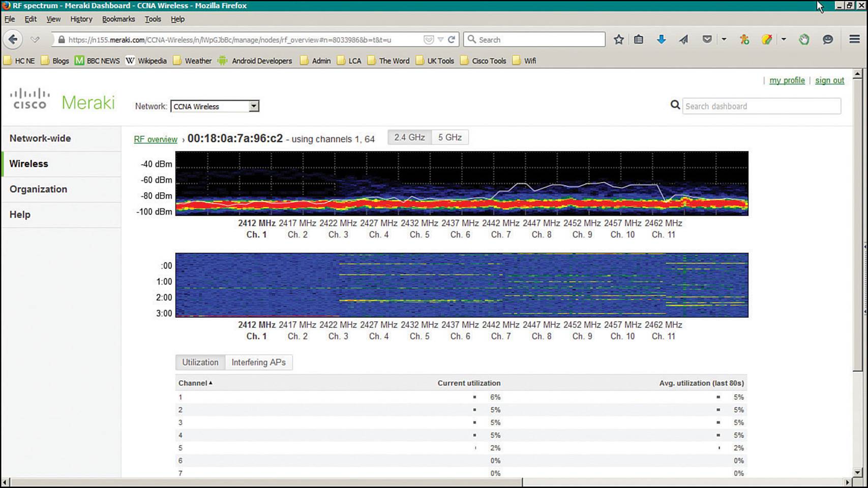Open dropdown arrow beside the pencil icon
The image size is (868, 488).
784,39
